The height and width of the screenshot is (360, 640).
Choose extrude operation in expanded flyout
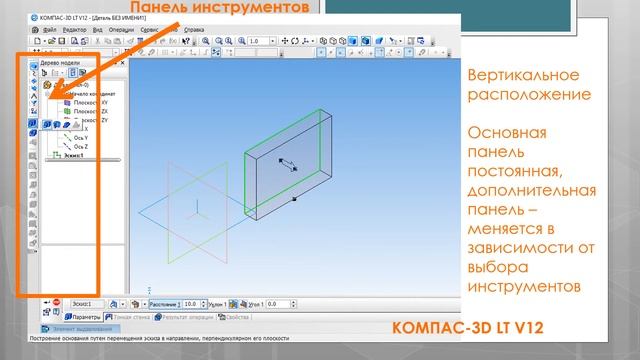point(47,124)
